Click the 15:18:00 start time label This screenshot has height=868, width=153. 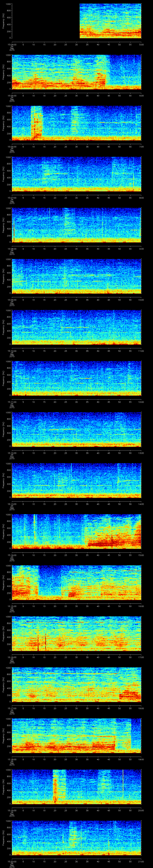[x=12, y=759]
